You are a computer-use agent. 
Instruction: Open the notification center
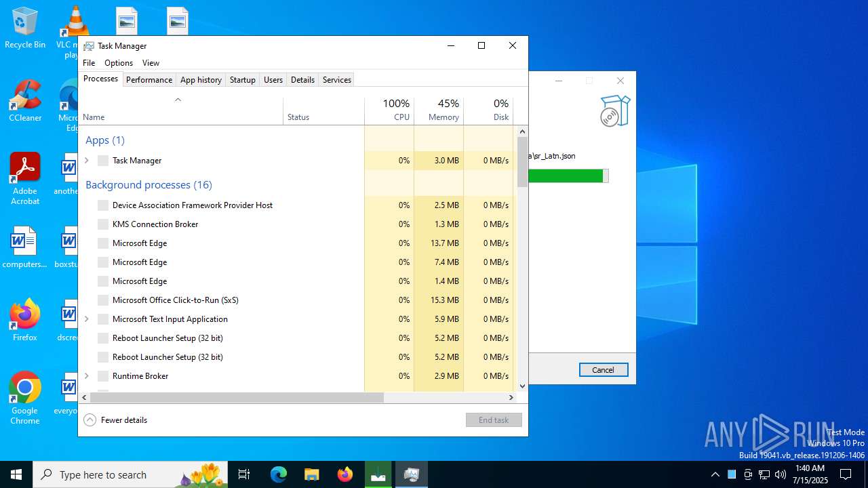coord(846,474)
